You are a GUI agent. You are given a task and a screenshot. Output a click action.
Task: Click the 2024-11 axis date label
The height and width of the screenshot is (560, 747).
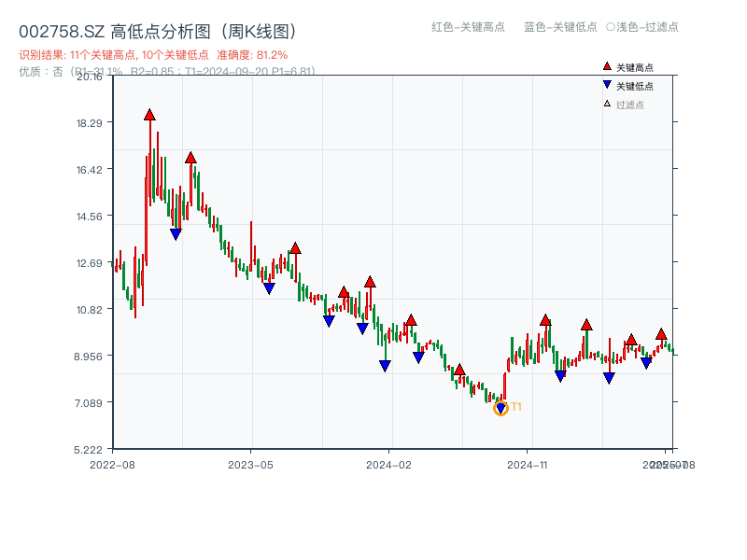click(528, 462)
